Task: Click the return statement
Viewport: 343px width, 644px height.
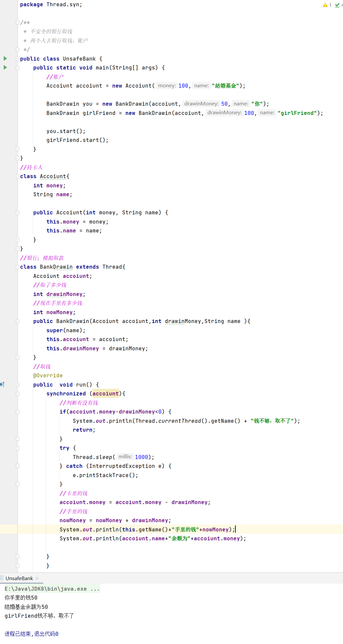Action: click(84, 430)
